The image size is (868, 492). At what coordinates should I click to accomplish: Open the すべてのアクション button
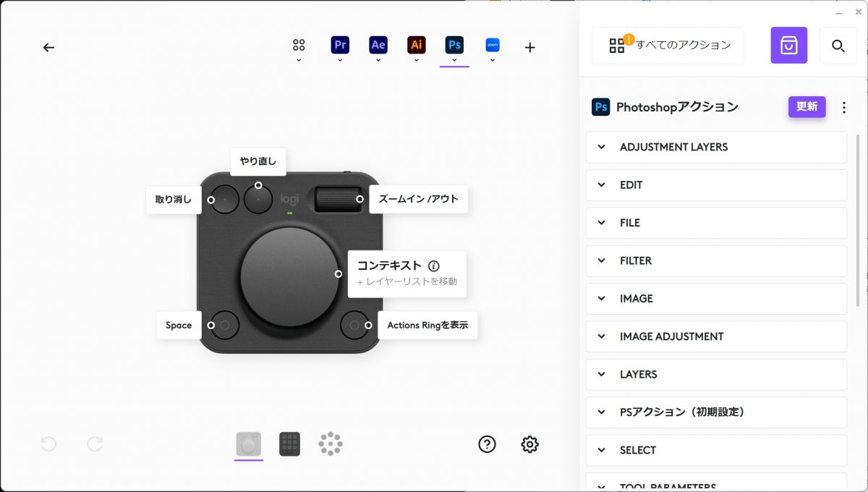click(x=668, y=46)
